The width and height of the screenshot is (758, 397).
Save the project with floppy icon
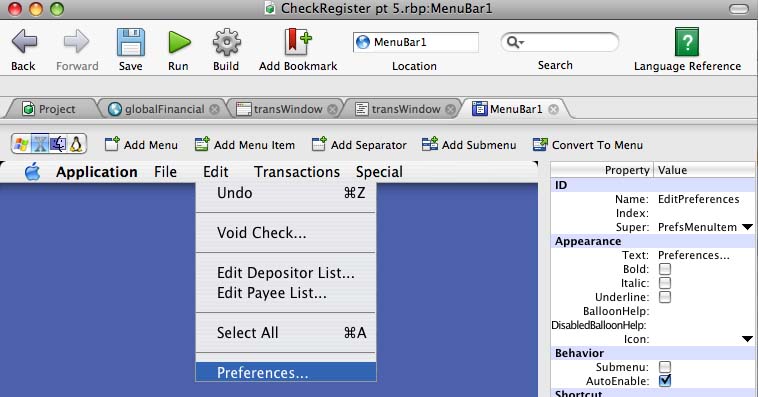coord(131,43)
